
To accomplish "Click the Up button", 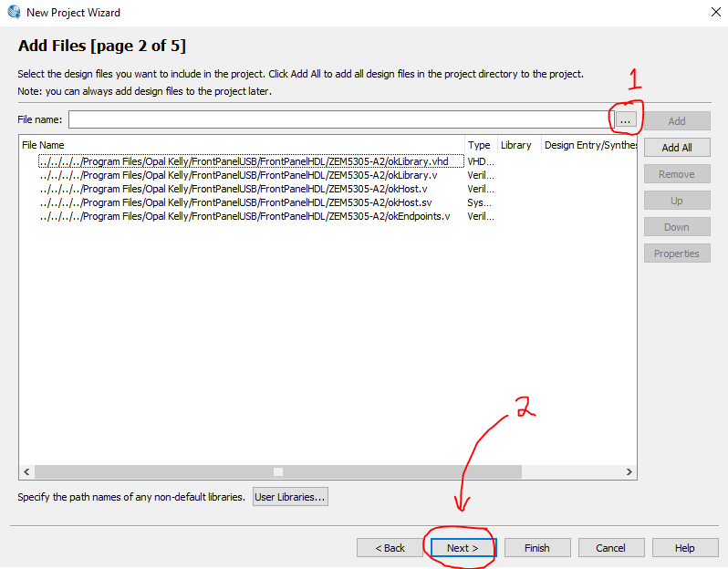I will [x=677, y=201].
